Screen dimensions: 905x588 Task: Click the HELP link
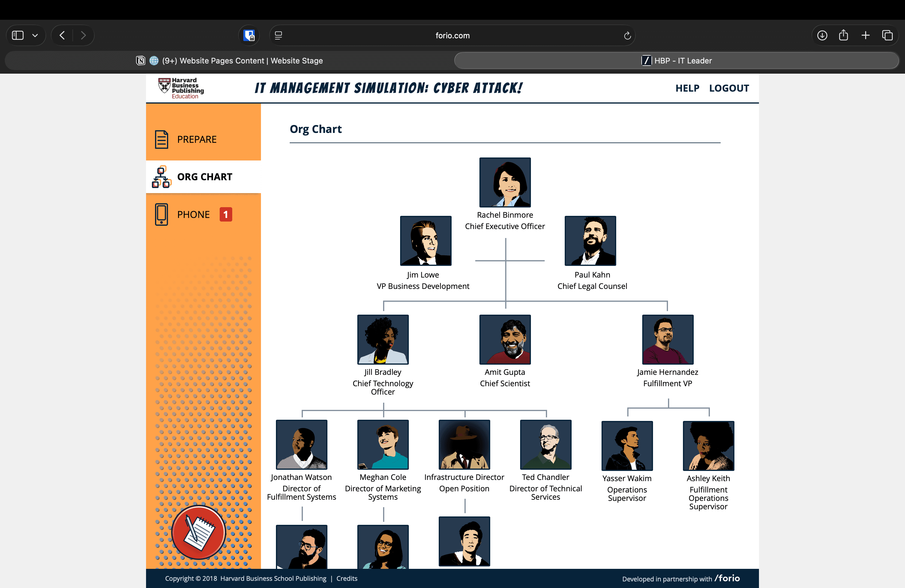[x=687, y=88]
